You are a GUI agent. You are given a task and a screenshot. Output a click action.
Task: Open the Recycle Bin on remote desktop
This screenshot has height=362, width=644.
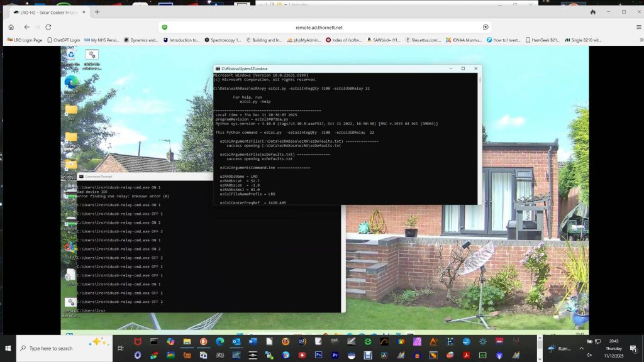[x=71, y=56]
